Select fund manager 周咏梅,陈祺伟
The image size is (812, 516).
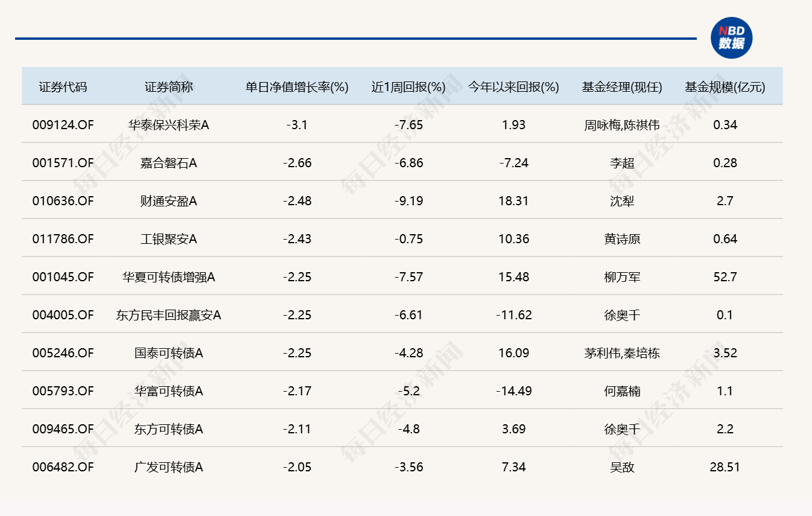pyautogui.click(x=622, y=125)
